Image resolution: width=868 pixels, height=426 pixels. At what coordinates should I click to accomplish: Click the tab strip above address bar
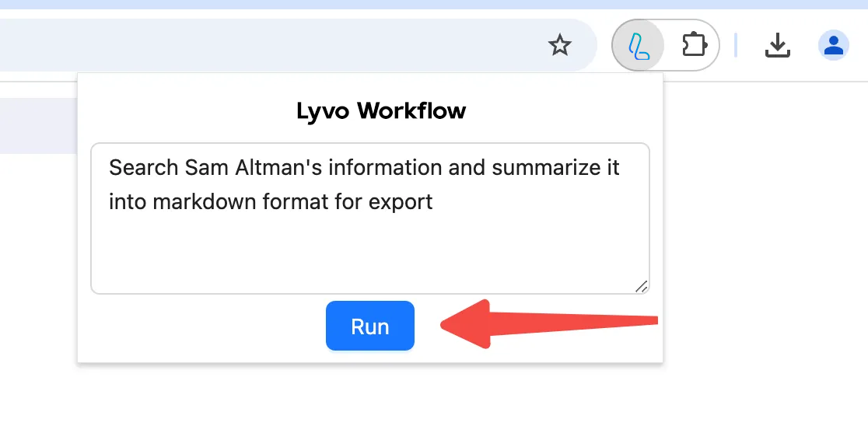click(x=434, y=5)
